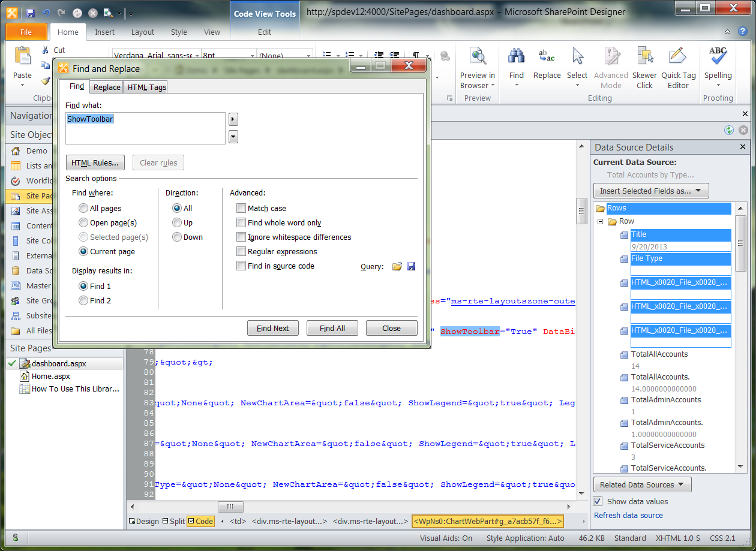Switch to the Layout ribbon tab

click(143, 32)
